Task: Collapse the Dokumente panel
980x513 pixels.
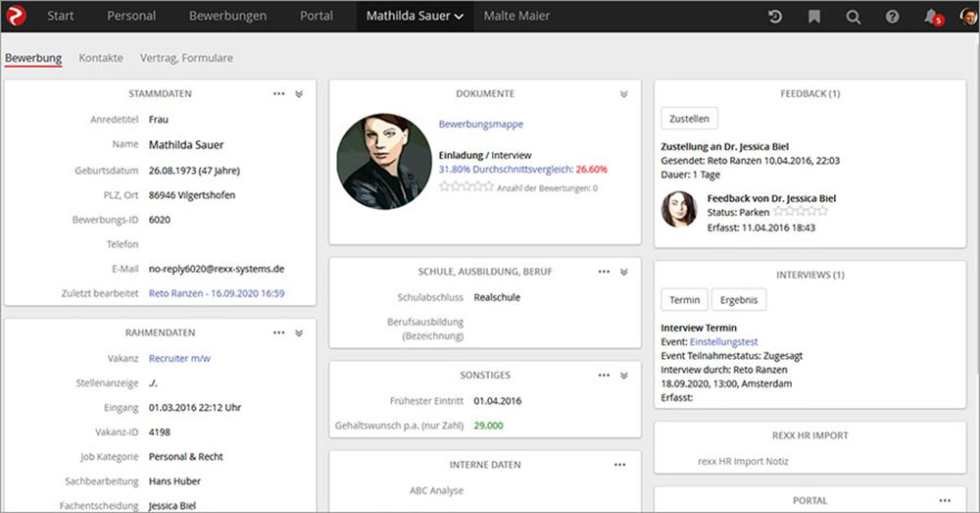Action: click(x=623, y=94)
